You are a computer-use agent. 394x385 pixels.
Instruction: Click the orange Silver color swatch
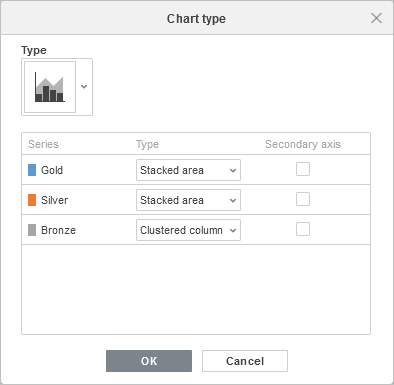tap(32, 200)
